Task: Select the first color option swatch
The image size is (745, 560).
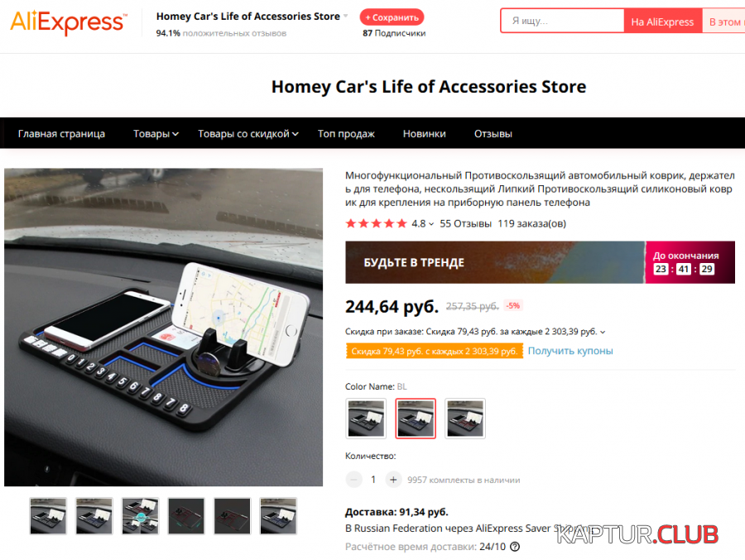Action: [x=366, y=419]
